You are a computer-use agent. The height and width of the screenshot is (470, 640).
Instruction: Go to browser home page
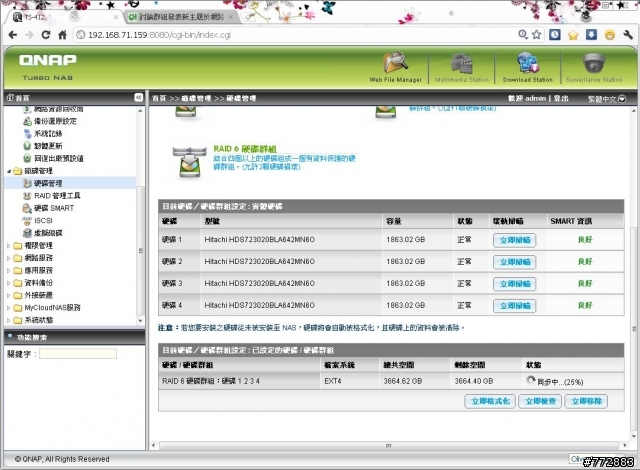[x=62, y=35]
